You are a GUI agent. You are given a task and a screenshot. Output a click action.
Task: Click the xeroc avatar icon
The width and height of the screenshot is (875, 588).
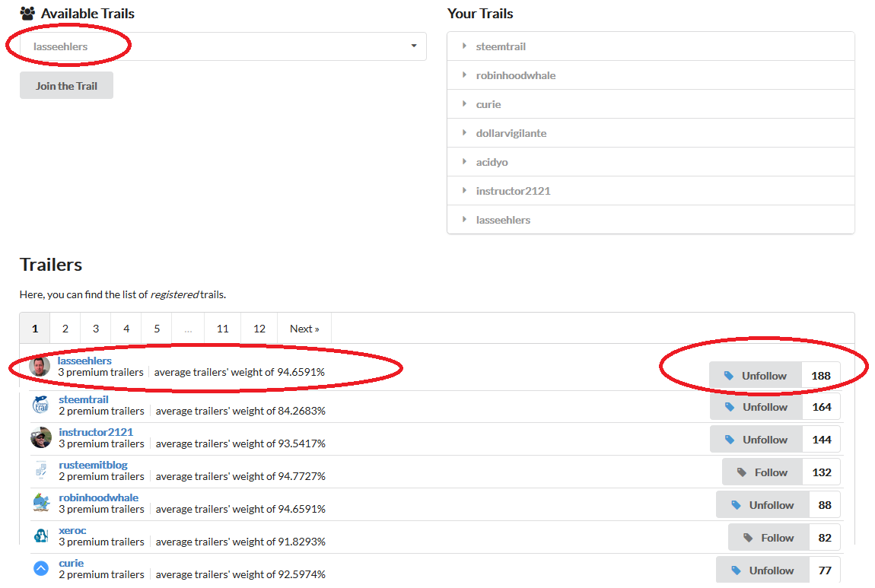pos(41,536)
